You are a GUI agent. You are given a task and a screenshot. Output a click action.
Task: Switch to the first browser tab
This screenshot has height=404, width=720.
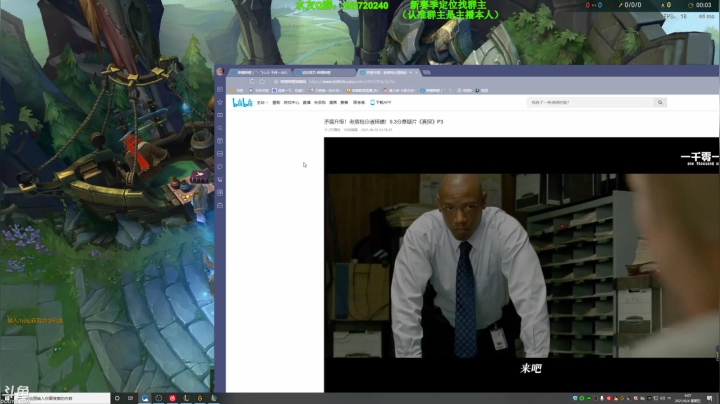pyautogui.click(x=259, y=72)
